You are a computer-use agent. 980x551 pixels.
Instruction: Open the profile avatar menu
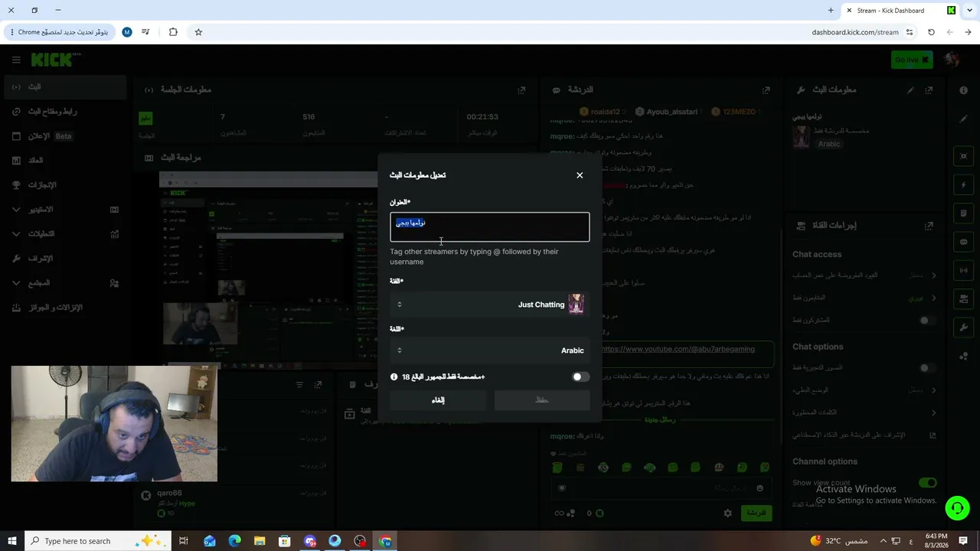pos(952,60)
